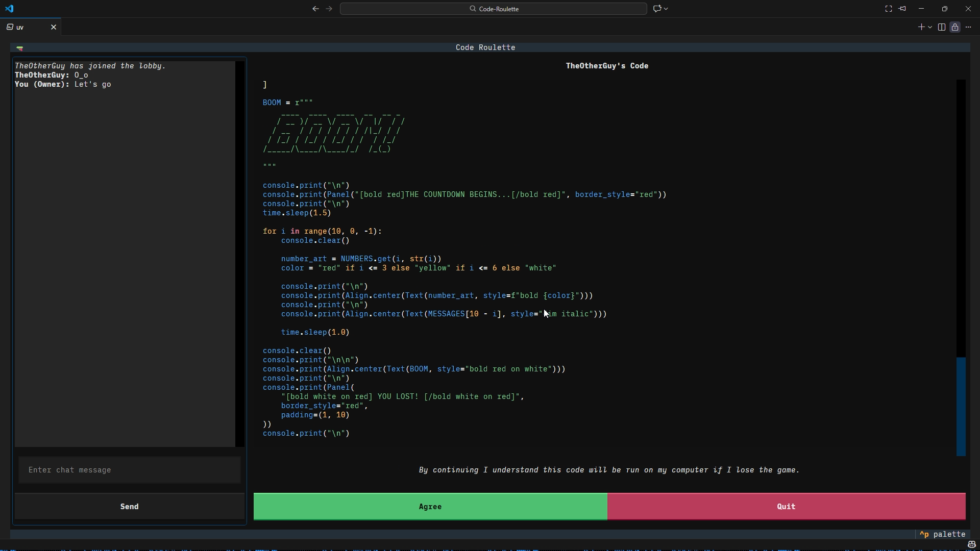Viewport: 980px width, 551px height.
Task: Click the THE COUNTDOWN BEGINS Panel code line
Action: (464, 194)
